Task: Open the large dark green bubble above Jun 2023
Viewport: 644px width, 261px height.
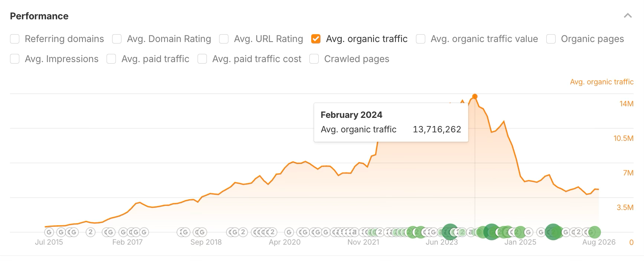Action: coord(450,232)
